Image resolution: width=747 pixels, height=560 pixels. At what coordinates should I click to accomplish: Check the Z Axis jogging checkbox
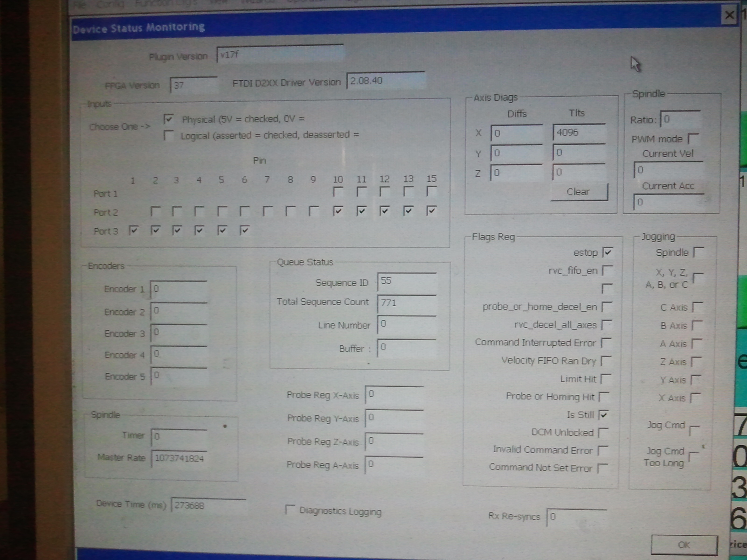pyautogui.click(x=696, y=362)
